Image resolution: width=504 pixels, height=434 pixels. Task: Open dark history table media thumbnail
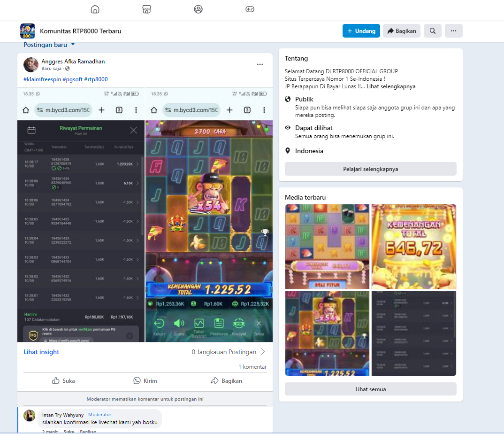(x=414, y=333)
